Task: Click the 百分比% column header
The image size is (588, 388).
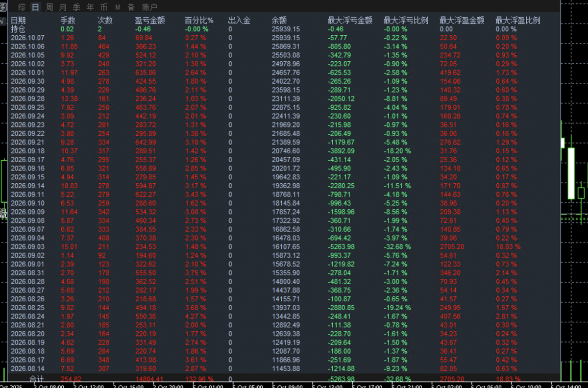Action: tap(199, 21)
